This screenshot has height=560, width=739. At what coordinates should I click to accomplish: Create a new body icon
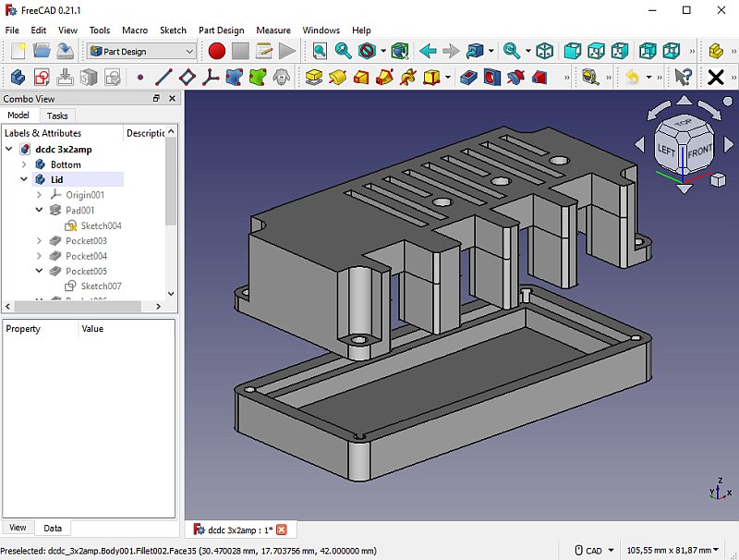(x=18, y=77)
